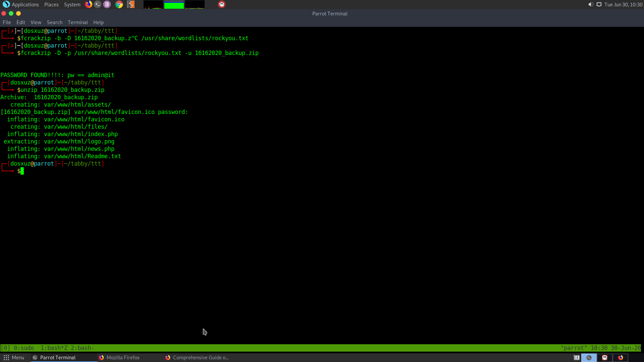This screenshot has width=644, height=362.
Task: Click the display tray icon beside the speaker
Action: [x=599, y=4]
